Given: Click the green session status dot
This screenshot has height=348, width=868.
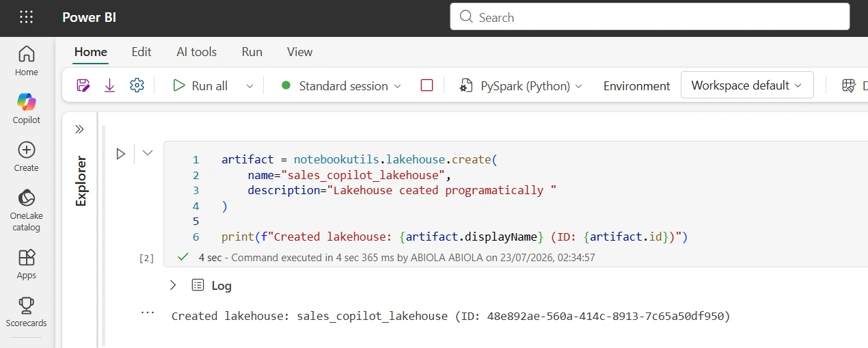Looking at the screenshot, I should 286,85.
